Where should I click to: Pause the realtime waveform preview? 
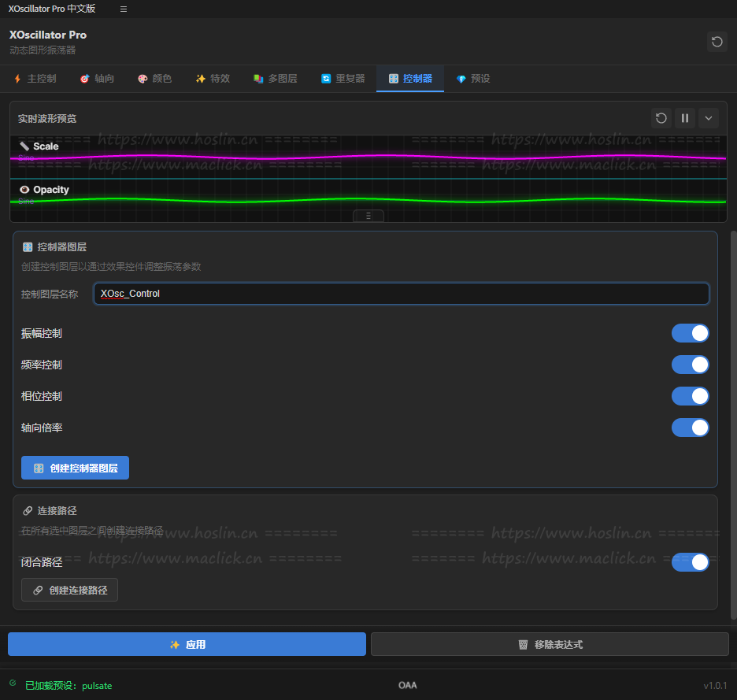click(x=685, y=118)
